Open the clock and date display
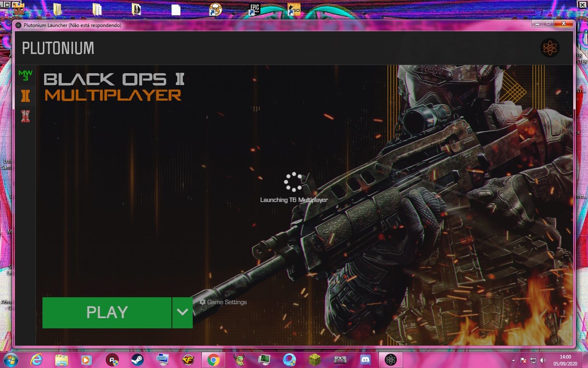 (x=565, y=360)
